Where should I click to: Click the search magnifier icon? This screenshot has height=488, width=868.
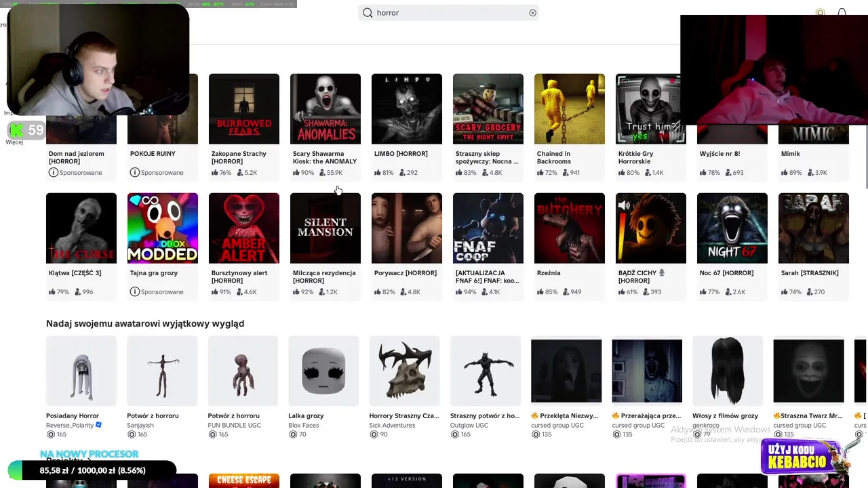tap(368, 13)
